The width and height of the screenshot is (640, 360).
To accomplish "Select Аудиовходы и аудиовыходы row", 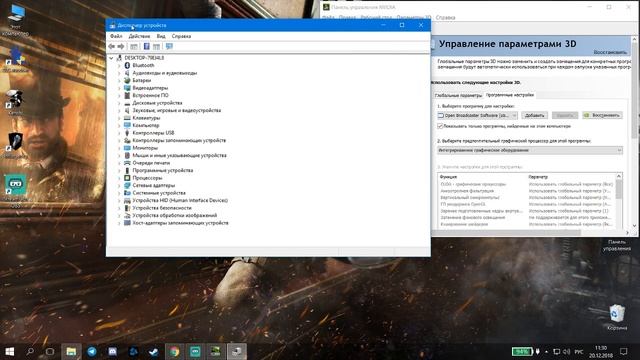I will point(164,73).
